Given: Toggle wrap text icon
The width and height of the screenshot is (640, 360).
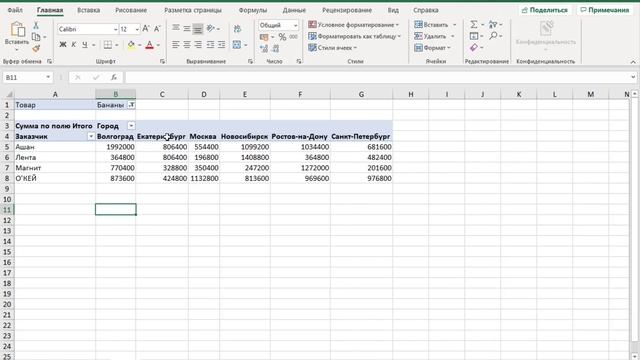Looking at the screenshot, I should pos(237,29).
